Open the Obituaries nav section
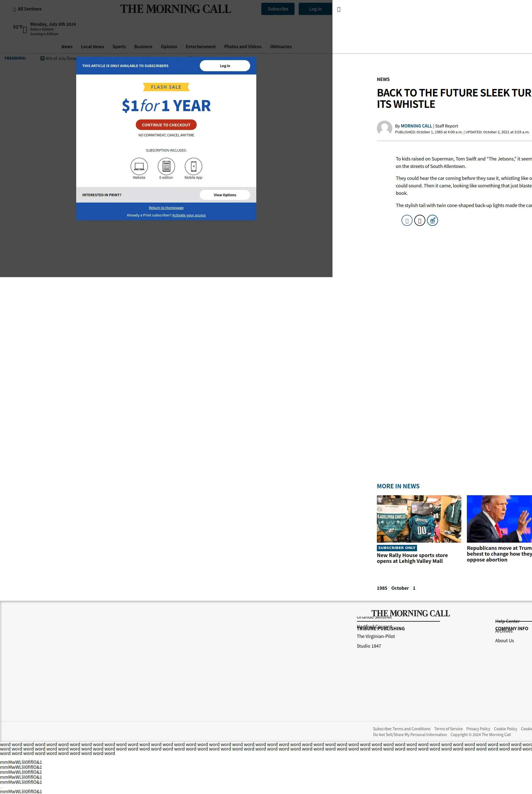This screenshot has width=532, height=794. coord(281,47)
